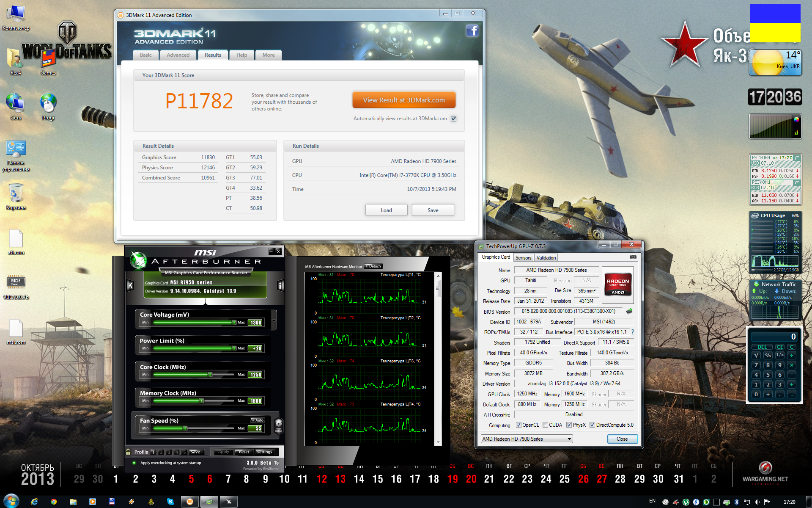Open the msi.rom file on the desktop
812x508 pixels.
[16, 332]
